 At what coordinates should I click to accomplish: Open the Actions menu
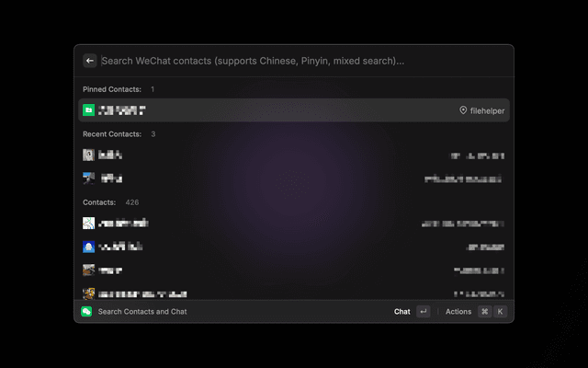pos(458,312)
